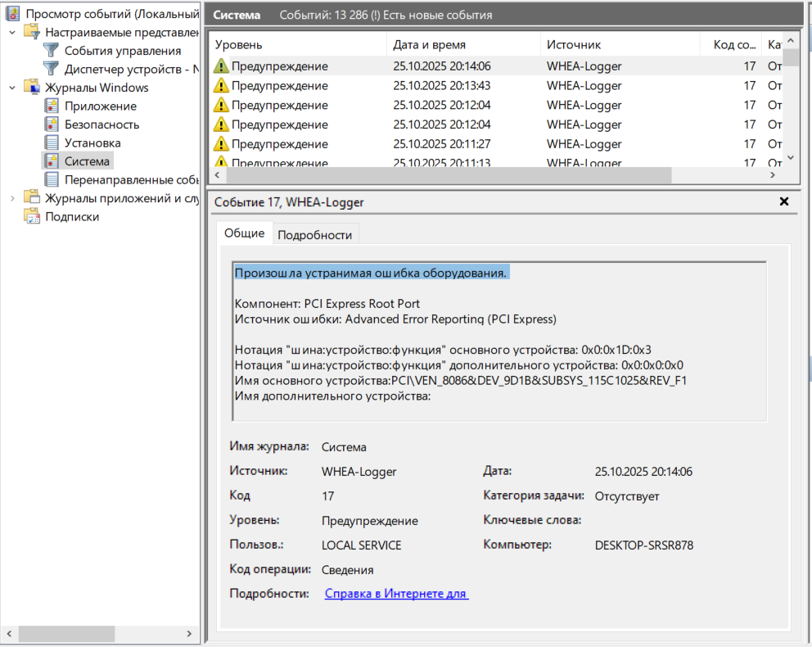Click the highlighted 'Произошла устранимая ошибка оборудования.' text
The width and height of the screenshot is (812, 647).
coord(371,273)
